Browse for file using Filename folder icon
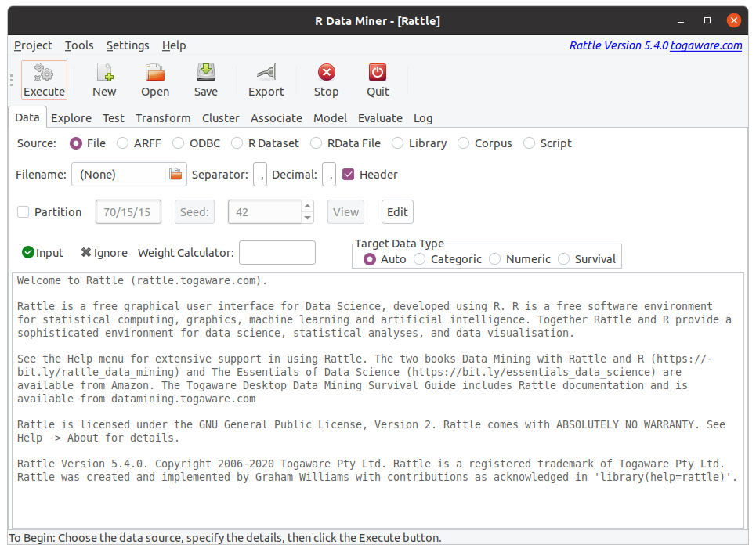756x552 pixels. click(x=175, y=174)
